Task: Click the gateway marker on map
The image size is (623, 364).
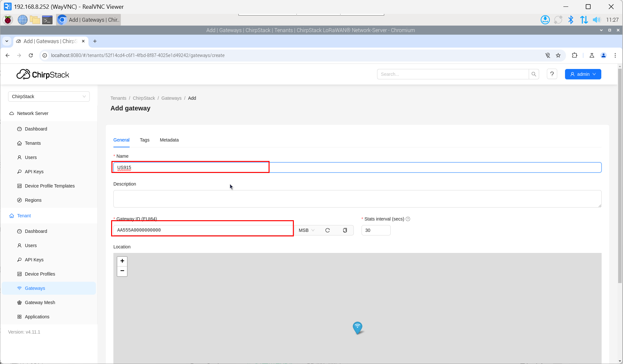Action: [357, 327]
